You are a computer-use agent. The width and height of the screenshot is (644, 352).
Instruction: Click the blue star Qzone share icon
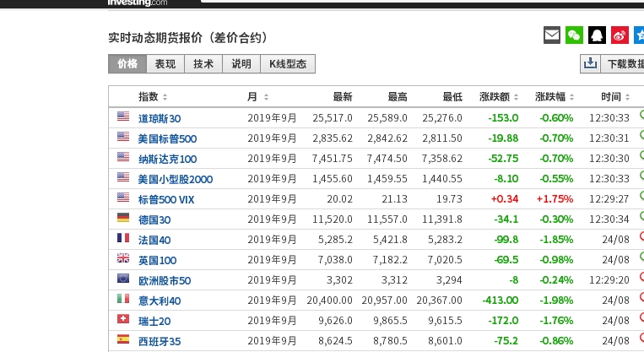[638, 35]
